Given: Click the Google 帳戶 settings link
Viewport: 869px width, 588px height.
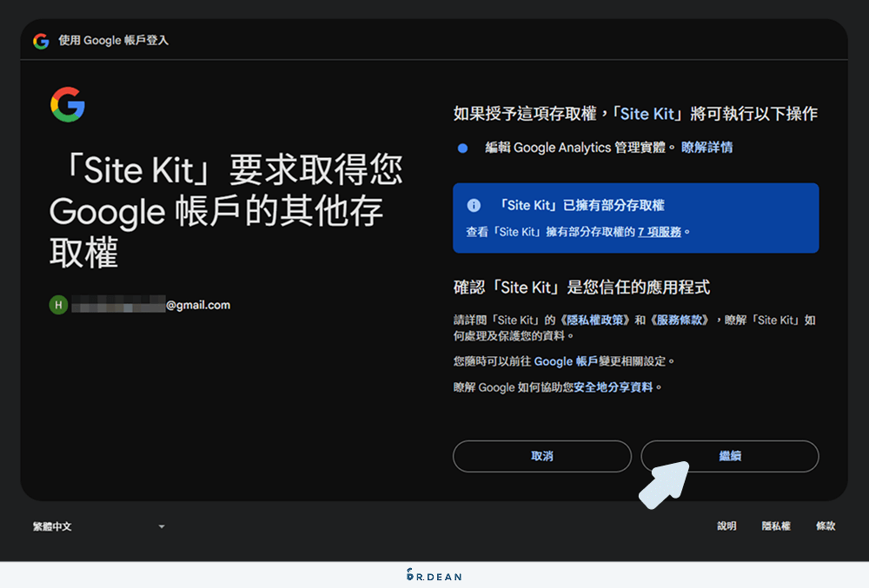Looking at the screenshot, I should tap(569, 360).
